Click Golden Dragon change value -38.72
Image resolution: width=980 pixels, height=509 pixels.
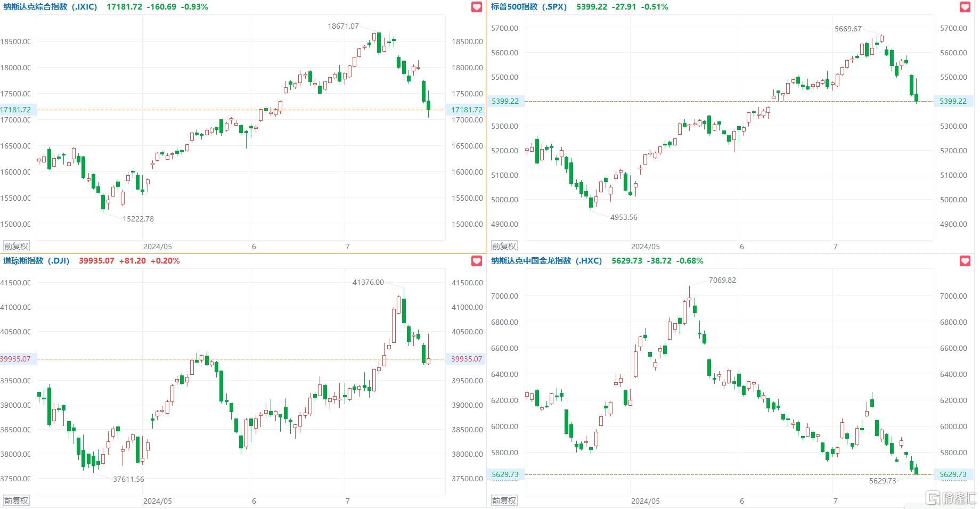(x=659, y=261)
